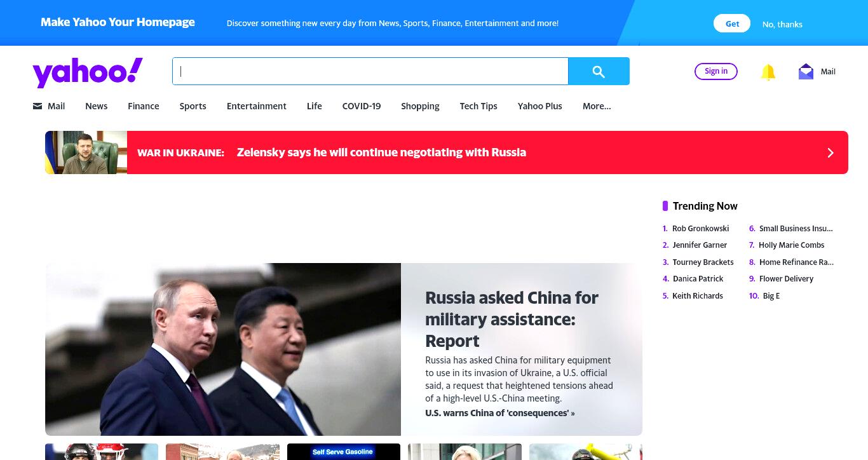Expand the More... navigation menu
This screenshot has width=868, height=460.
(x=597, y=106)
